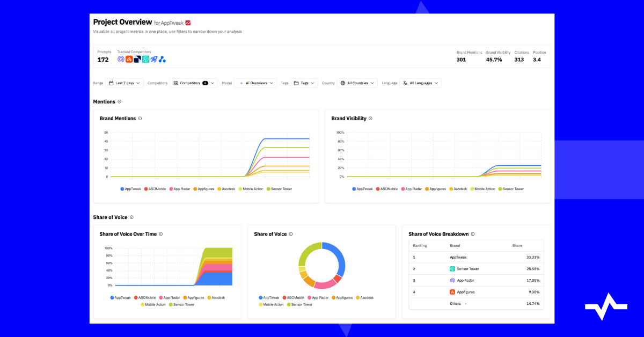Click the calendar icon in Range filter
Viewport: 644px width, 337px height.
[111, 83]
